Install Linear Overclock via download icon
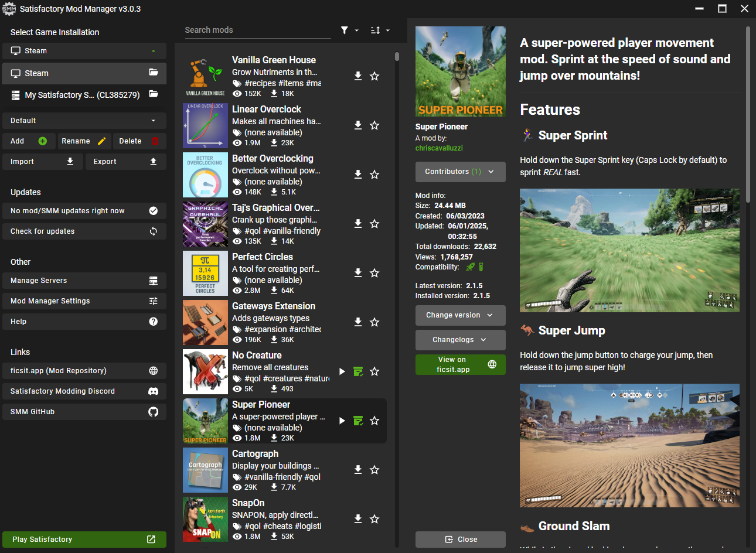 click(x=358, y=125)
